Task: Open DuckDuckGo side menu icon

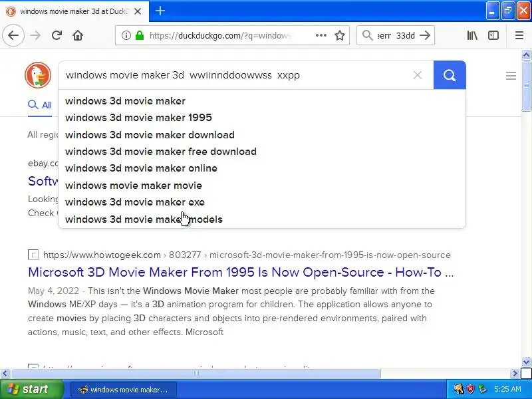Action: point(511,75)
